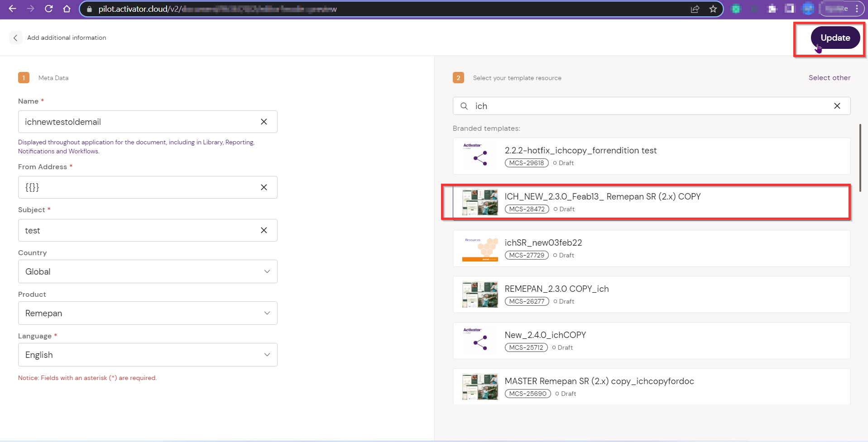Clear the From Address field
Viewport: 868px width, 442px height.
(x=264, y=187)
